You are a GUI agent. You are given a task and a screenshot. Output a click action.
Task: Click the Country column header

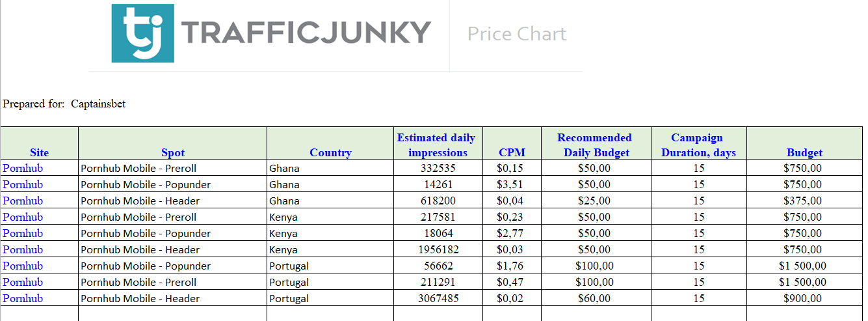coord(330,152)
